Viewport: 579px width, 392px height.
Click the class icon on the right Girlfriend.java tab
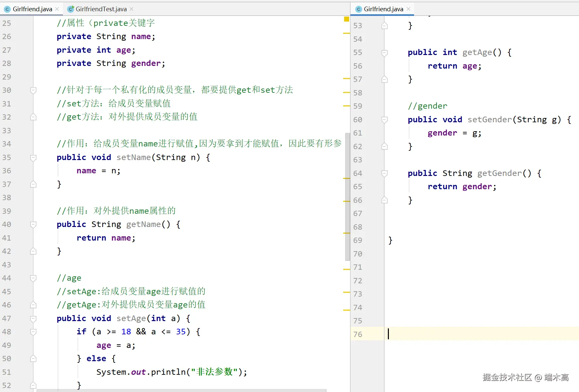(x=358, y=9)
